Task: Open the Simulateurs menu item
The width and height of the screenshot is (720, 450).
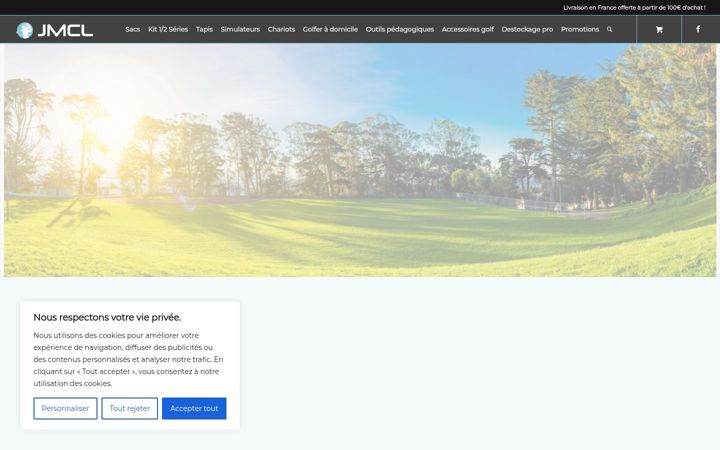Action: (x=240, y=29)
